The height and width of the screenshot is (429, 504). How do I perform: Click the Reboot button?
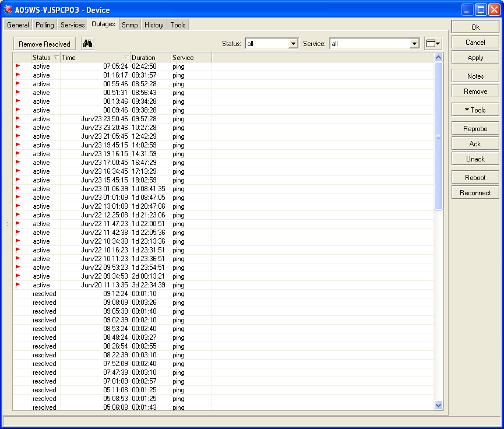[475, 178]
